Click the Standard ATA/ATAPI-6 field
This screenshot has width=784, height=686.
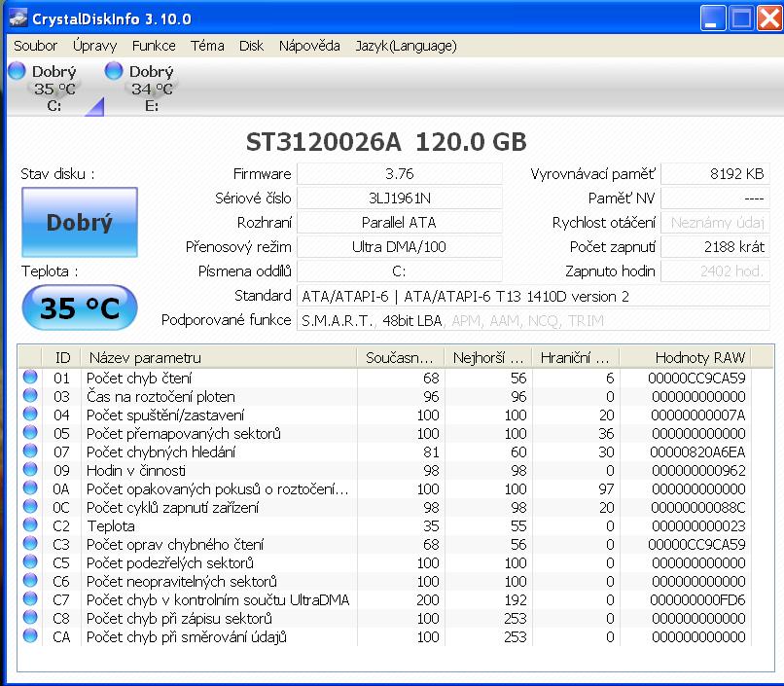coord(533,296)
